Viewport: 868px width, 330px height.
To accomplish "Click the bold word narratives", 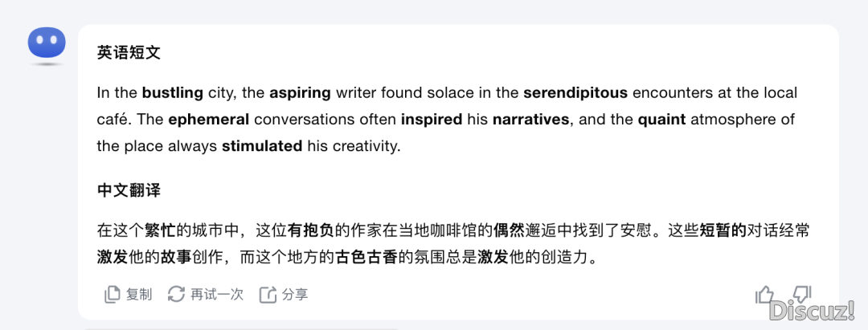I will pyautogui.click(x=531, y=120).
